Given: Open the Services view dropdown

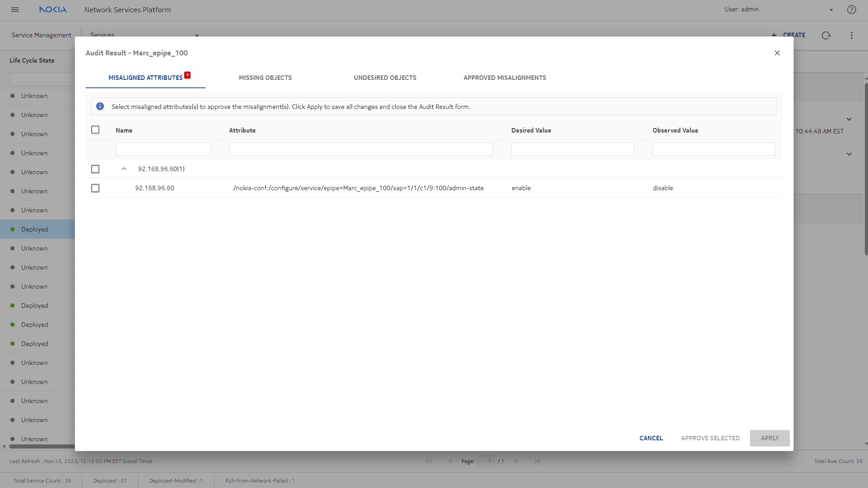Looking at the screenshot, I should coord(196,35).
